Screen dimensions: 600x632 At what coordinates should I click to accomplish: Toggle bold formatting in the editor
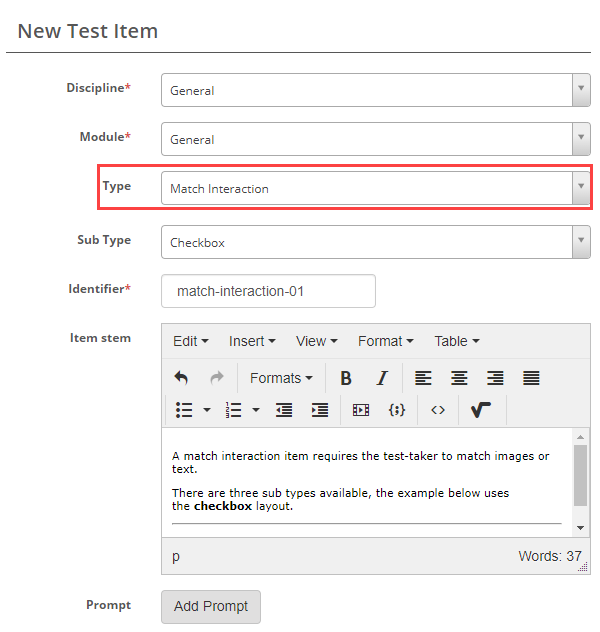click(x=346, y=378)
